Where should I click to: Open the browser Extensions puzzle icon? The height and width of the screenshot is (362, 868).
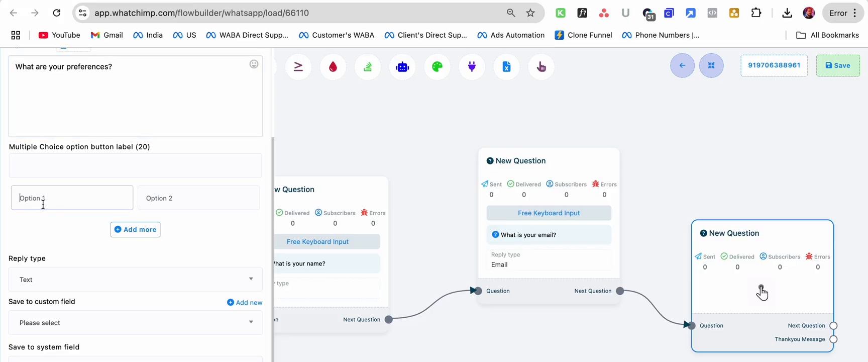pos(756,13)
